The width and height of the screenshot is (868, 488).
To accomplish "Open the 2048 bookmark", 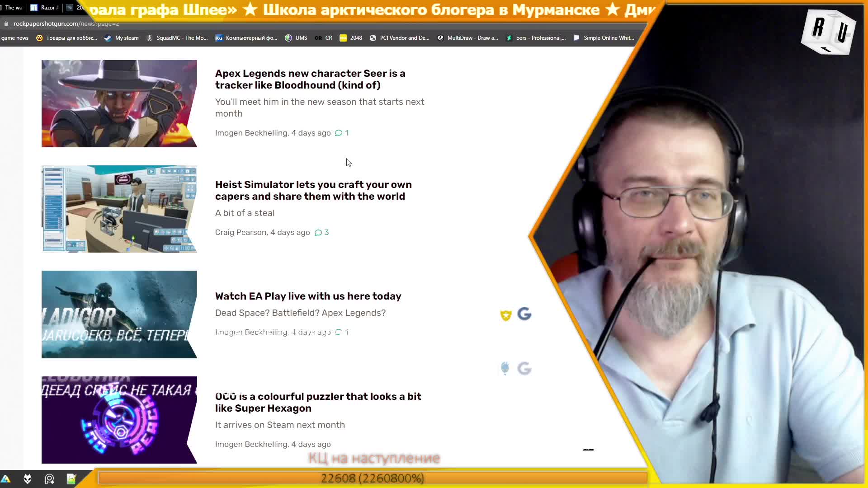I will [x=351, y=38].
